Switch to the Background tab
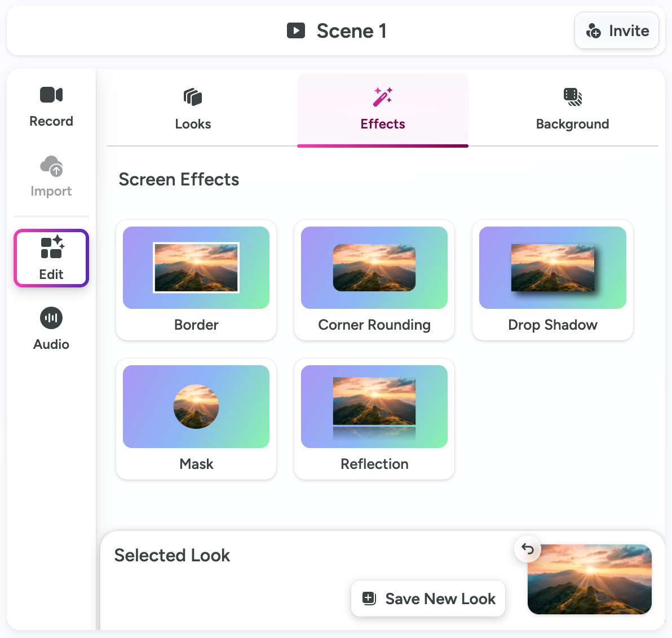Screen dimensions: 672x638 click(572, 110)
